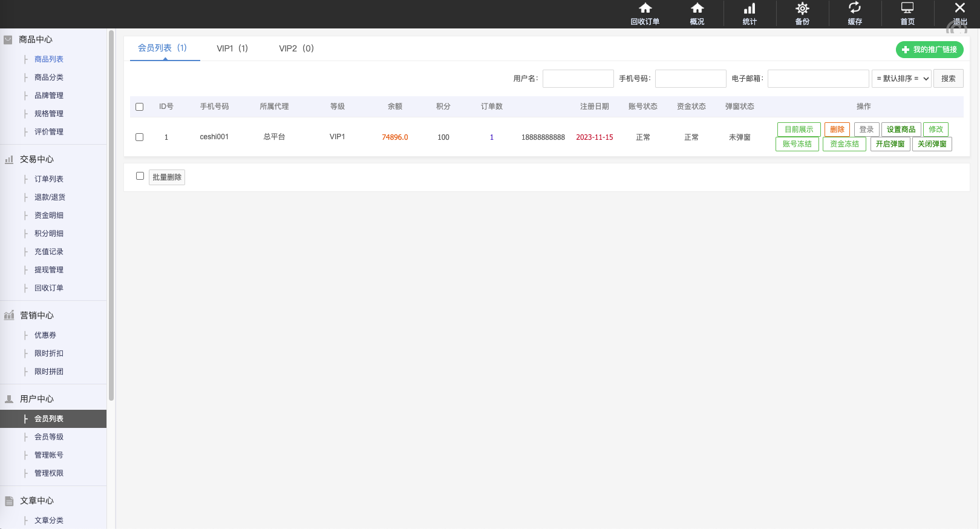Screen dimensions: 980x529
Task: Switch to the VIP2 (0) tab
Action: (x=296, y=48)
